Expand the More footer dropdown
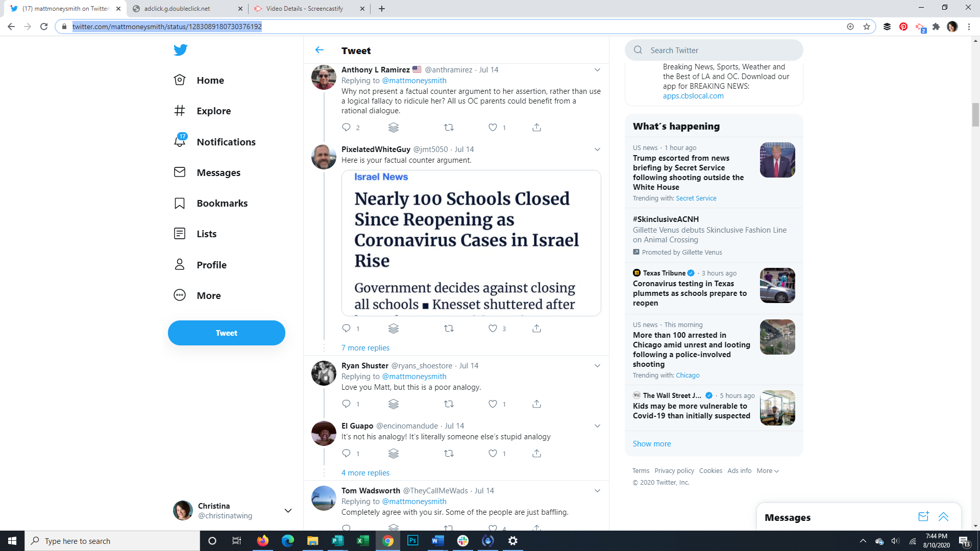This screenshot has width=980, height=551. coord(768,471)
